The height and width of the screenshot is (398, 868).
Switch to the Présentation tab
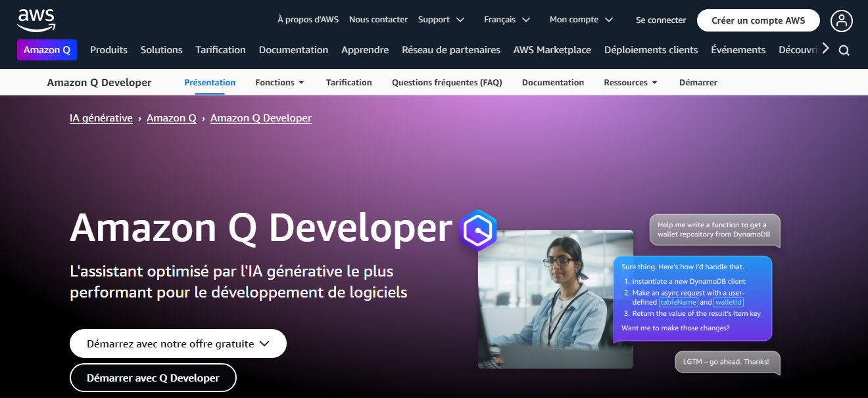[210, 82]
